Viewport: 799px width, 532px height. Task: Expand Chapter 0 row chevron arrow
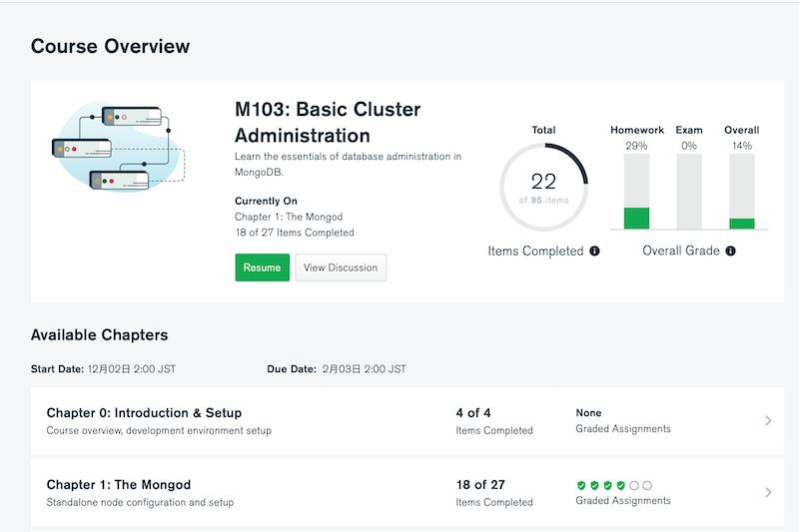(x=768, y=420)
